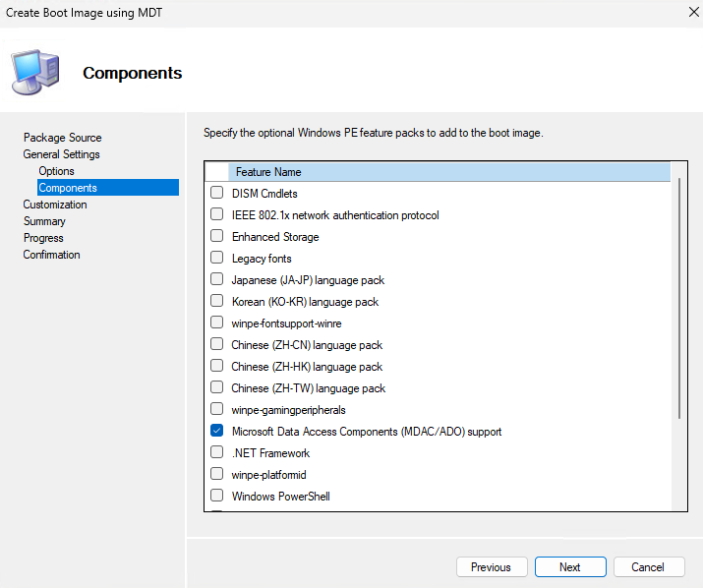This screenshot has width=703, height=588.
Task: Click the computer wizard icon in header
Action: click(34, 72)
